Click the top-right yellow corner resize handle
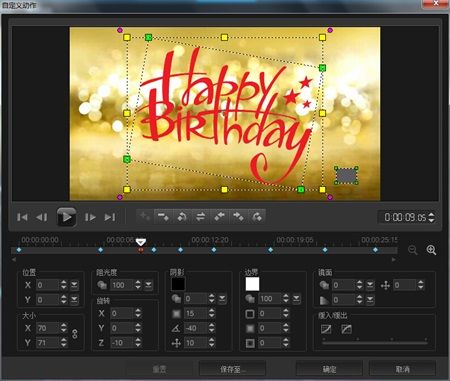450x381 pixels. click(x=322, y=37)
